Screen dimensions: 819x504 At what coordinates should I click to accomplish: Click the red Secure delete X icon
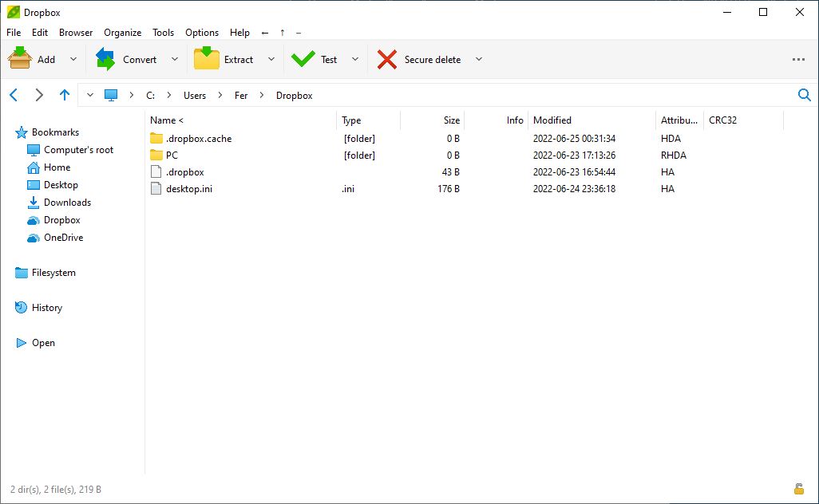387,60
